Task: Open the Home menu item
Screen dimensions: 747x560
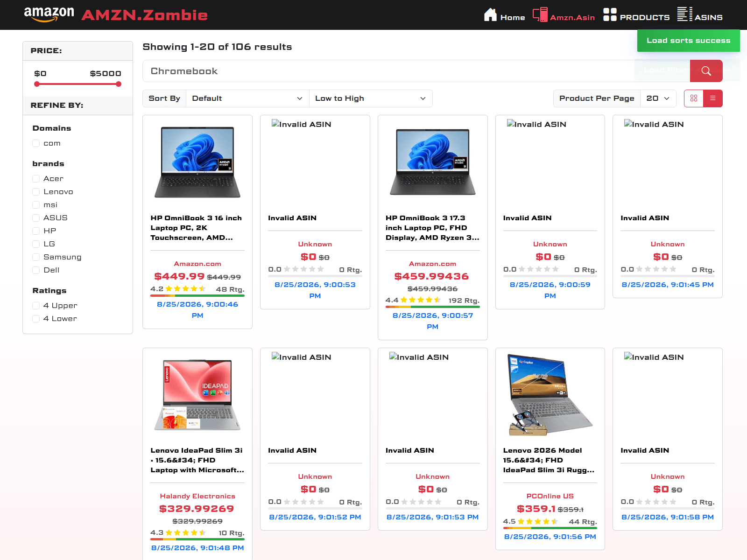Action: coord(504,15)
